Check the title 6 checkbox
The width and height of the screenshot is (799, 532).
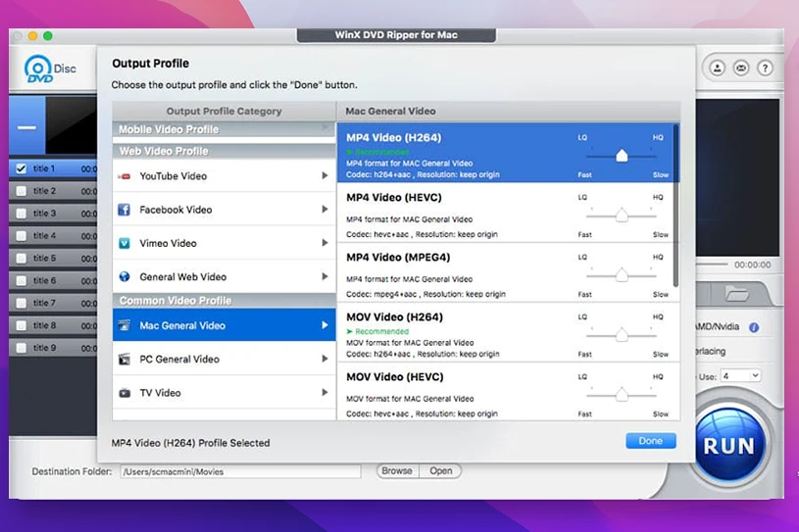pyautogui.click(x=21, y=280)
